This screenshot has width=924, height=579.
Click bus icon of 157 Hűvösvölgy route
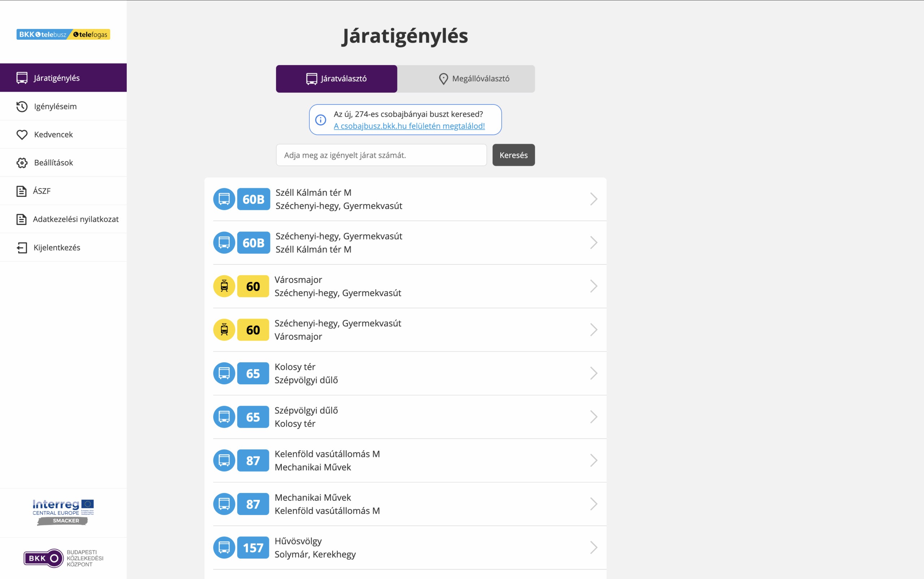(x=224, y=548)
